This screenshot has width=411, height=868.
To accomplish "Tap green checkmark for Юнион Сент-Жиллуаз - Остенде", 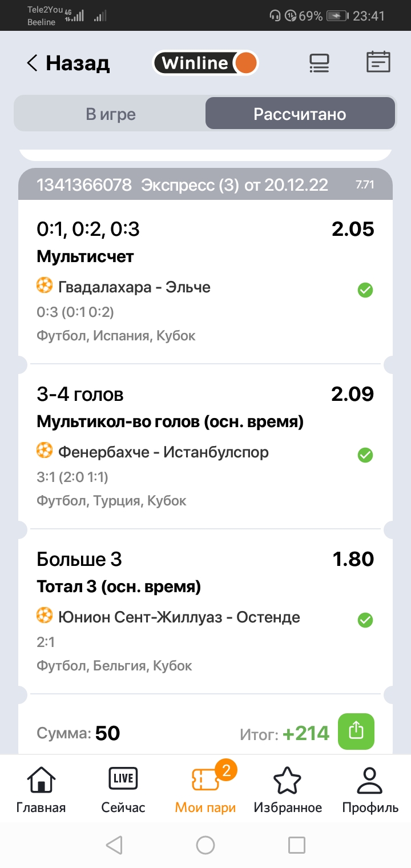I will (365, 620).
